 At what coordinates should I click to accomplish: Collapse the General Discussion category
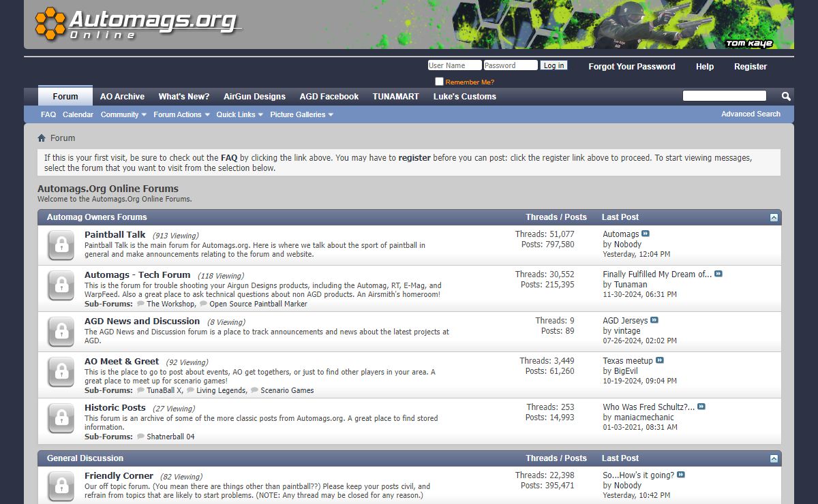pyautogui.click(x=774, y=458)
